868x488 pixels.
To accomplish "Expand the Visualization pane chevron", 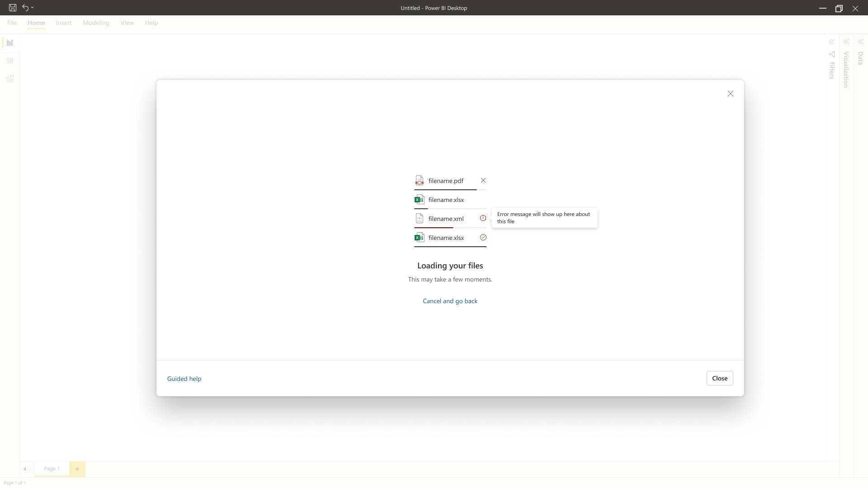I will (x=846, y=42).
